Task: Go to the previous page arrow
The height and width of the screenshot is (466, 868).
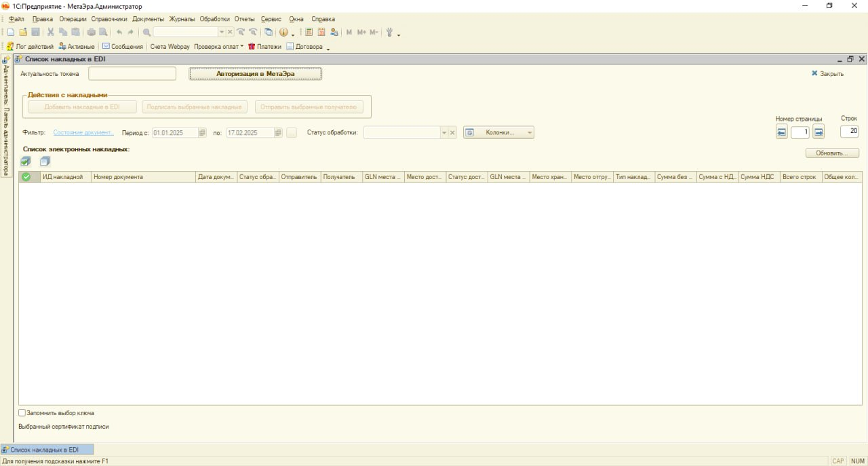Action: point(782,132)
